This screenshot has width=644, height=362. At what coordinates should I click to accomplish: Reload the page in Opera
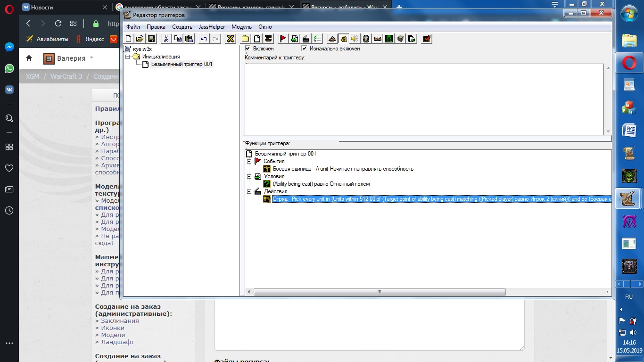(58, 24)
